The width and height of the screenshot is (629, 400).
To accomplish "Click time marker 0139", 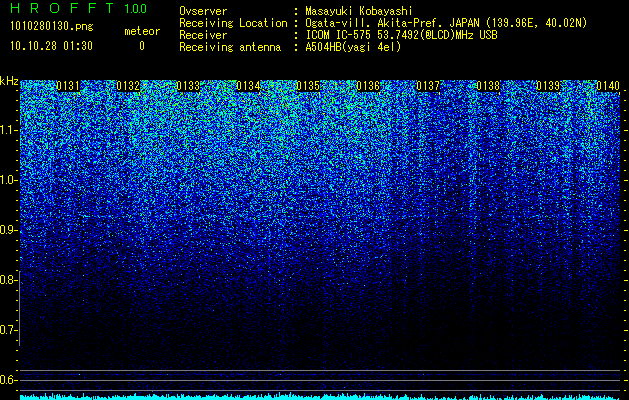I will [548, 86].
